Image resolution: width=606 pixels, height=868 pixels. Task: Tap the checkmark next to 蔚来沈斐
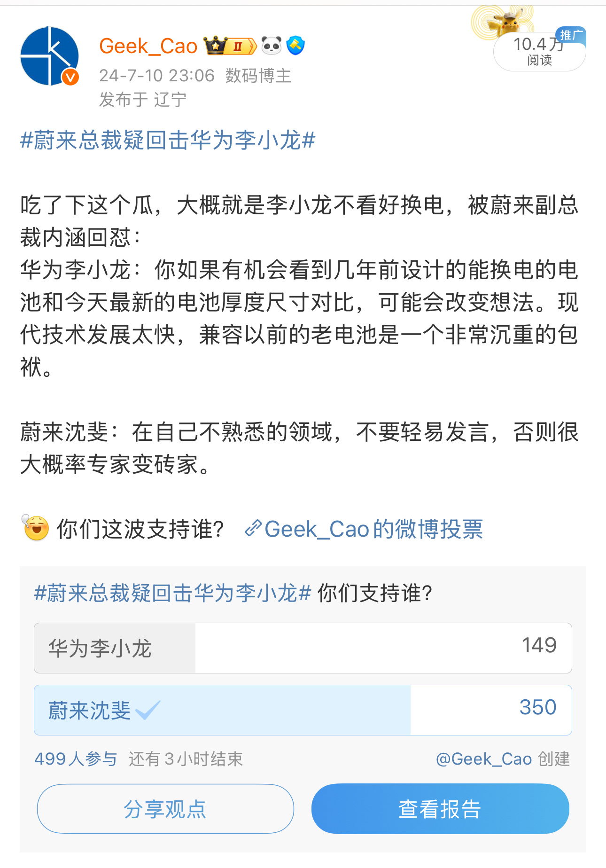pyautogui.click(x=148, y=710)
